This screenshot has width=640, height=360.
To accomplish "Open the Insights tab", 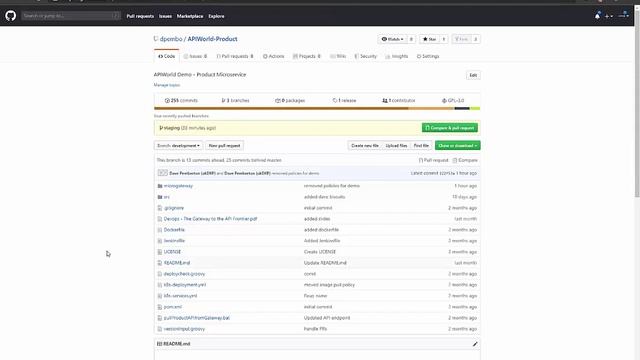I will coord(397,56).
